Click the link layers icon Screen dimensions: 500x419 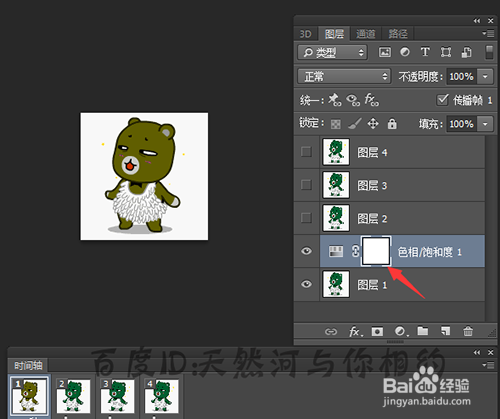(x=331, y=332)
